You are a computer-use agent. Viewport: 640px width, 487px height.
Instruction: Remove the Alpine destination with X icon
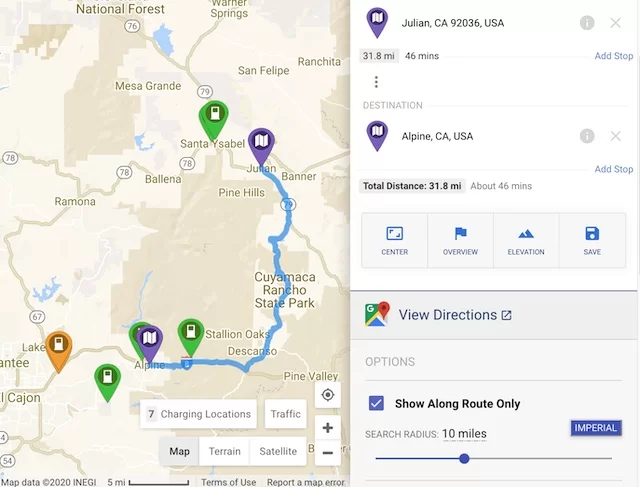coord(615,136)
